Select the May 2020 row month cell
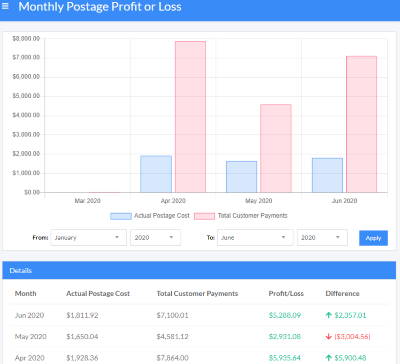 (31, 337)
